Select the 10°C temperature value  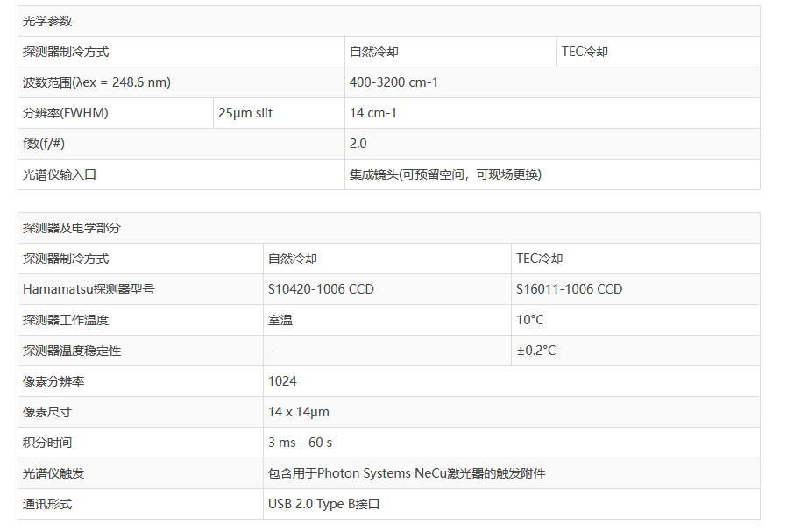[530, 320]
